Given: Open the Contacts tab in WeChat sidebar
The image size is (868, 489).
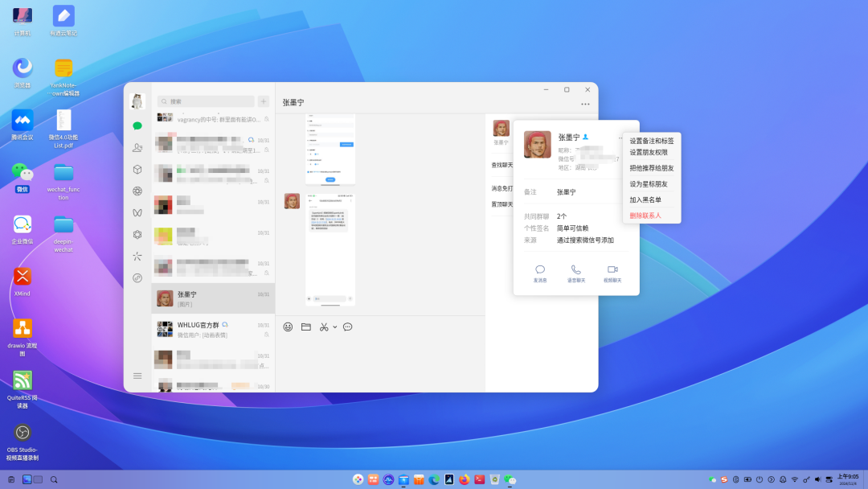Looking at the screenshot, I should (x=137, y=147).
